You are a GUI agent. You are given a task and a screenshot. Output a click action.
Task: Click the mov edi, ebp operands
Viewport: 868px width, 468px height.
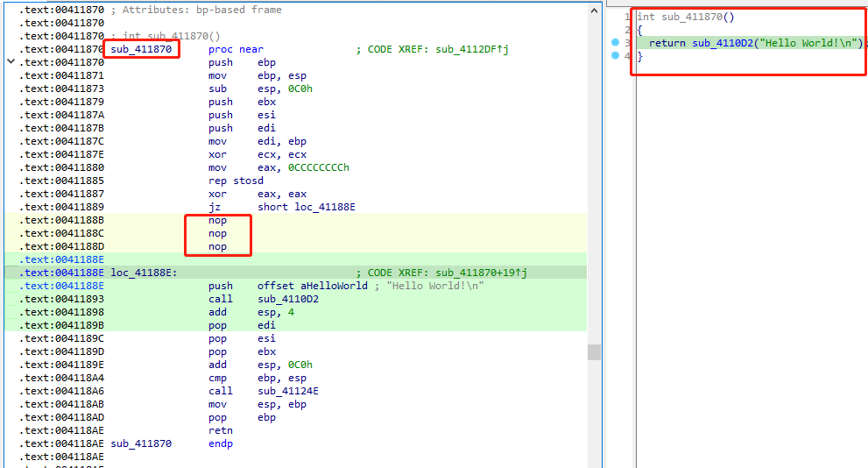pyautogui.click(x=282, y=141)
